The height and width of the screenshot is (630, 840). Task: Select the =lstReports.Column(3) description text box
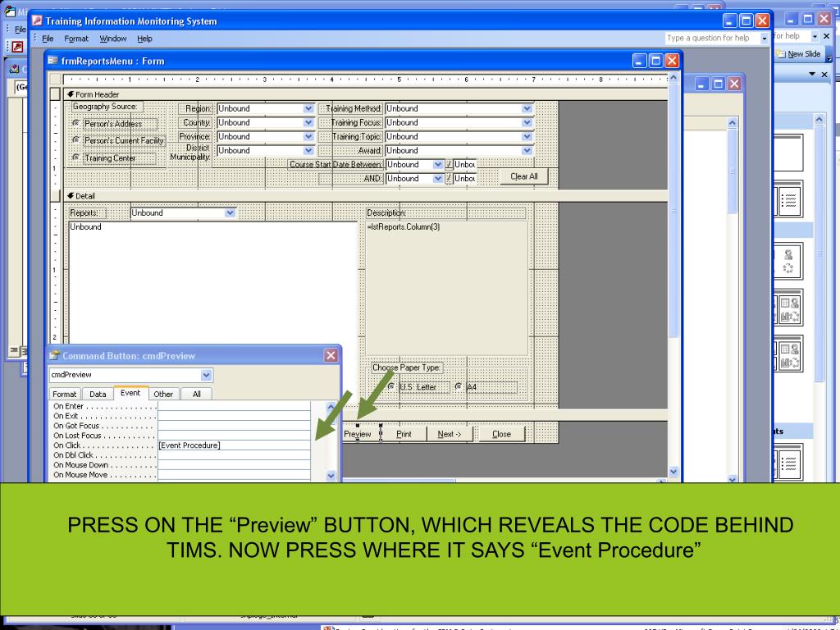coord(447,288)
